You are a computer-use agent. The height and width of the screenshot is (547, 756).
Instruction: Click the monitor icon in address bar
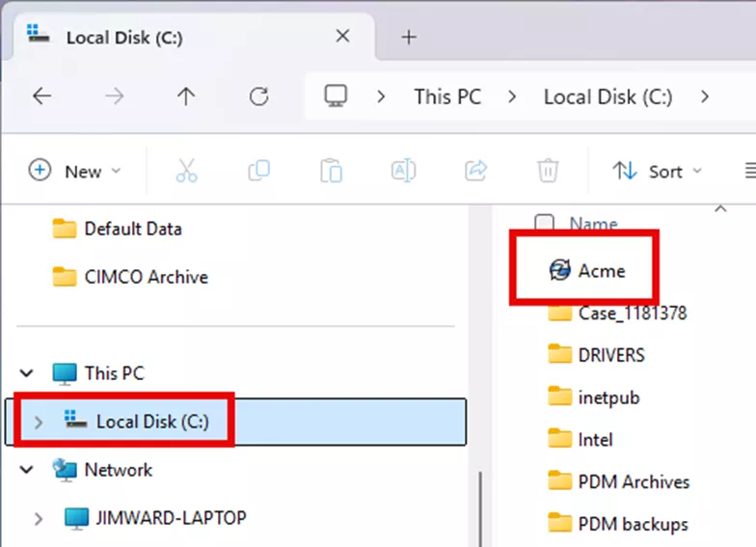336,96
